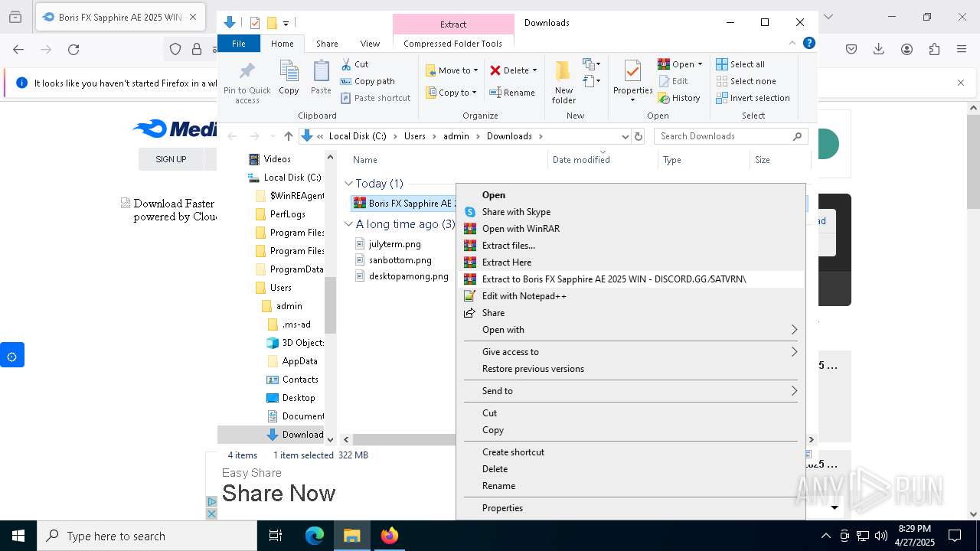The width and height of the screenshot is (980, 551).
Task: Click SIGN UP button on MediaFire page
Action: pos(171,159)
